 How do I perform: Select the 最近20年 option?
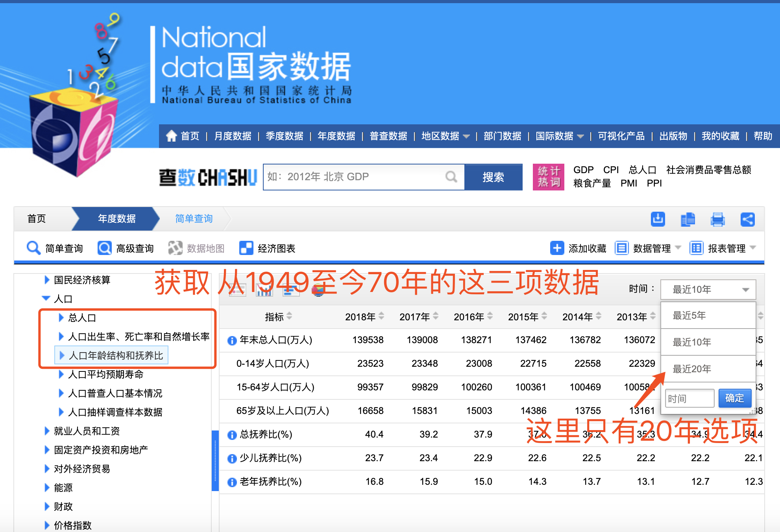[x=691, y=369]
